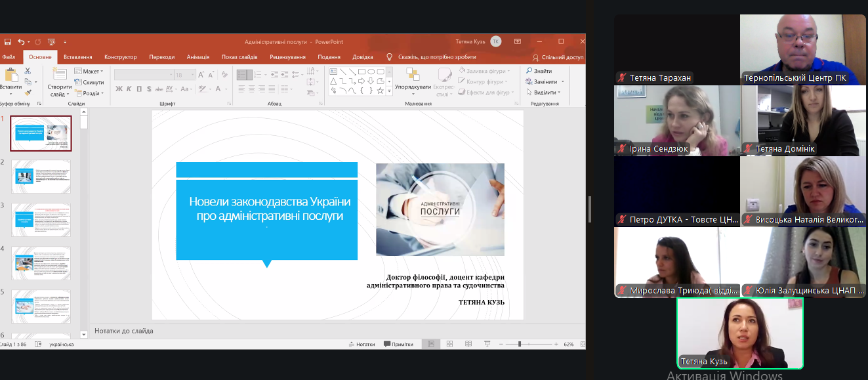Screen dimensions: 868x380
Task: Open the Виділити select dropdown
Action: click(545, 93)
